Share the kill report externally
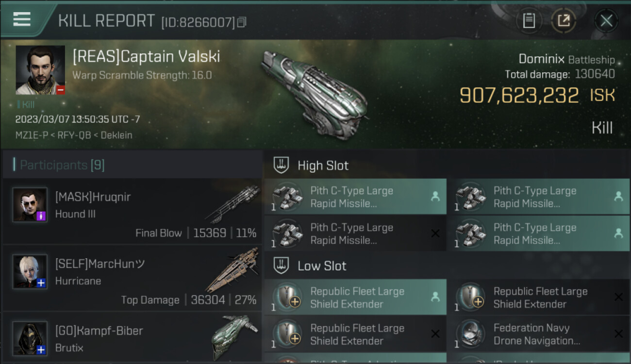The image size is (631, 364). [564, 20]
